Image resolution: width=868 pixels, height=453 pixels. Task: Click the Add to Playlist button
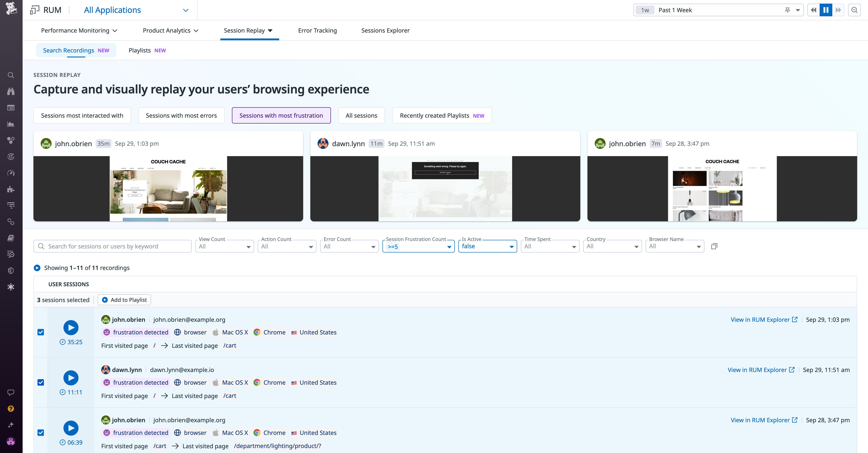pyautogui.click(x=124, y=300)
